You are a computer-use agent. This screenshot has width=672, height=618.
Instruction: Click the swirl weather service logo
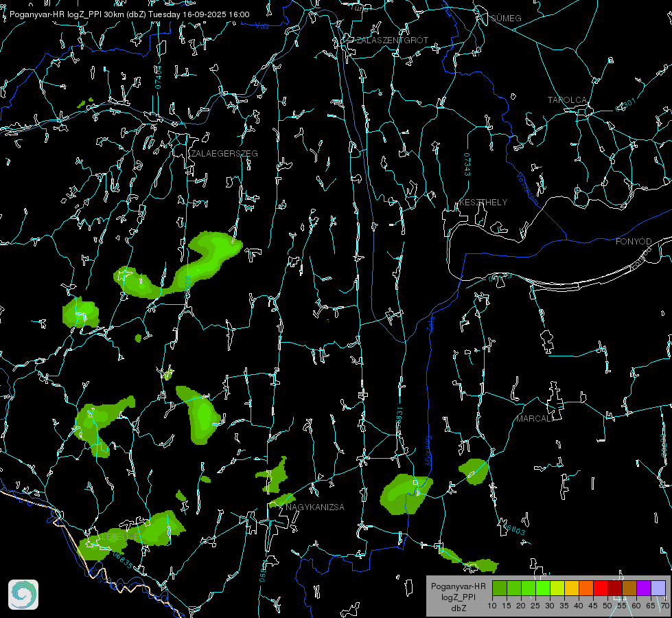click(x=23, y=595)
